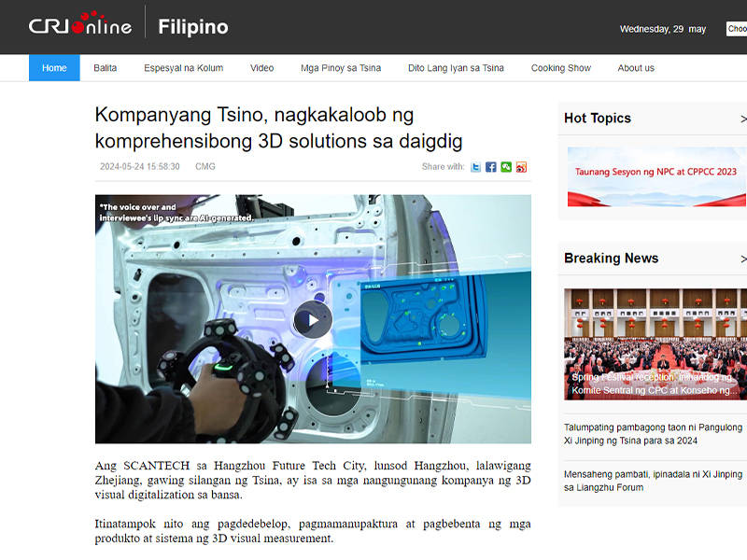Go to the Balita menu
The height and width of the screenshot is (560, 747).
(106, 68)
